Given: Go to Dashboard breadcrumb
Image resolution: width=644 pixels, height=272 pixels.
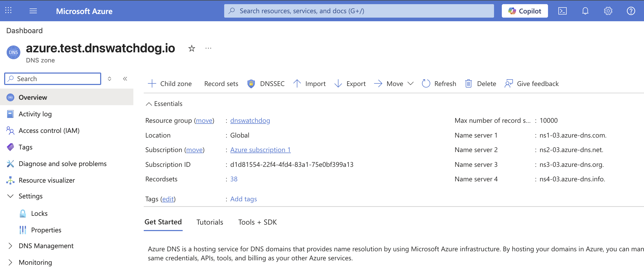Looking at the screenshot, I should 24,31.
